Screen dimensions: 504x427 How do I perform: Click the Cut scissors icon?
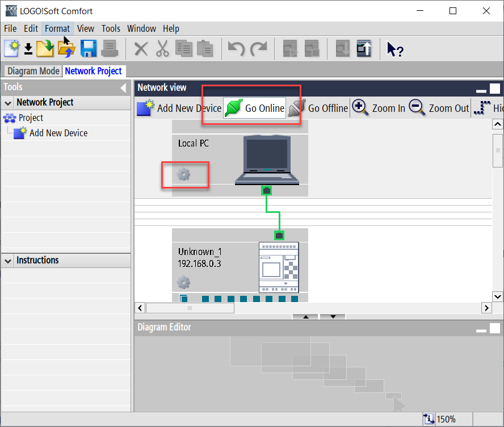[x=162, y=49]
